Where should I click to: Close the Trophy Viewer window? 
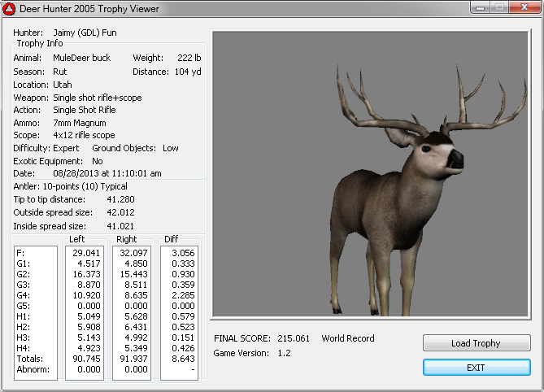tap(524, 8)
